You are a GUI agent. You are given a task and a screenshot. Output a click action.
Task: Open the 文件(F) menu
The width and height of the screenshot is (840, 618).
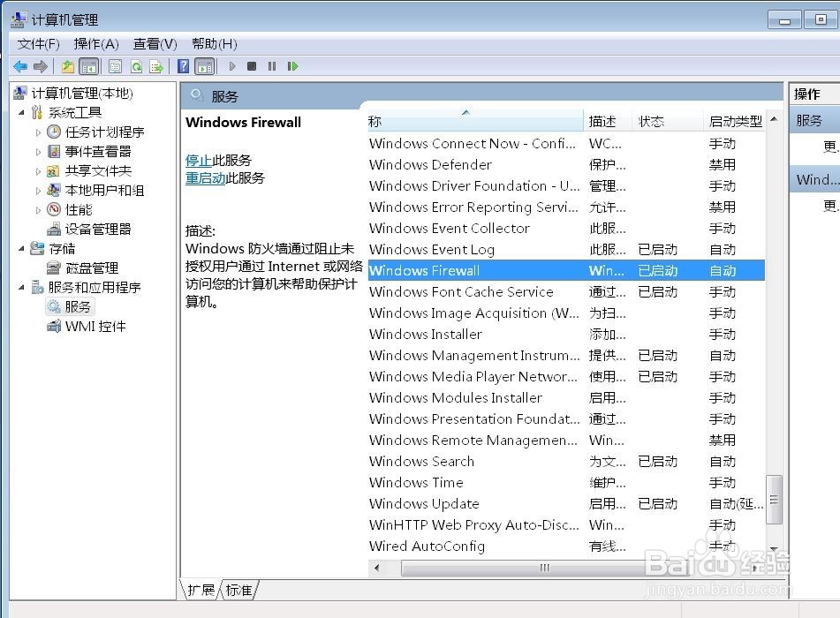[38, 44]
